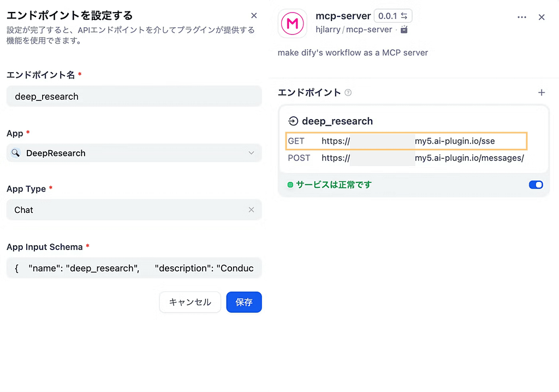Click the help icon beside エンドポイント heading
559x392 pixels.
pos(348,93)
